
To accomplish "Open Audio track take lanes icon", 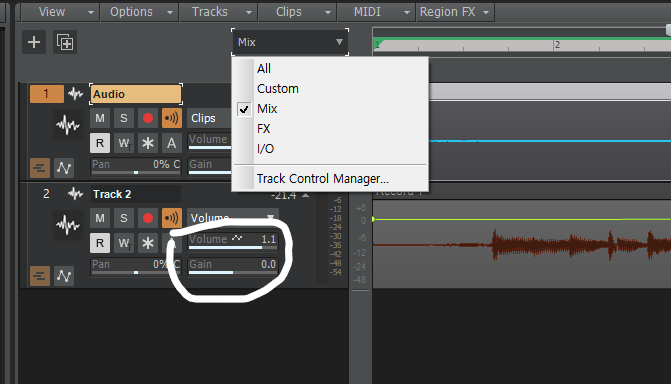I will point(40,168).
